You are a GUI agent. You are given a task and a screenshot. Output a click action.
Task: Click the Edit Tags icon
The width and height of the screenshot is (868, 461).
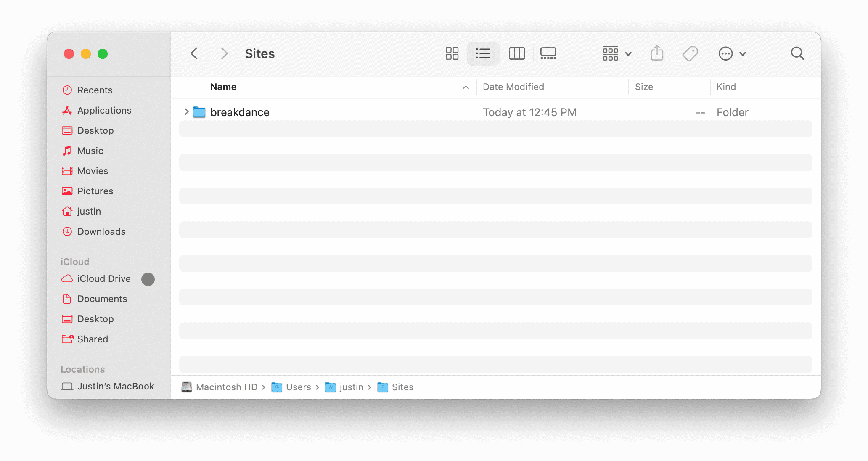pyautogui.click(x=690, y=53)
